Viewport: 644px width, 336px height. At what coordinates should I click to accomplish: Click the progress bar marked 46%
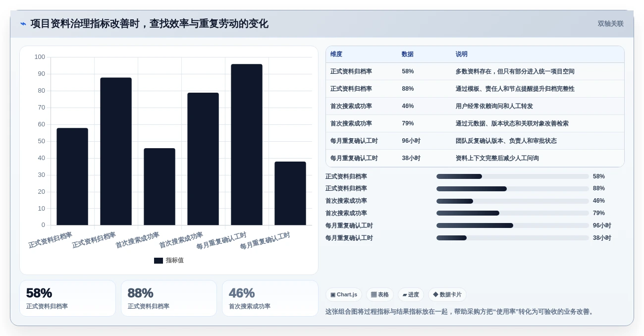(x=513, y=201)
